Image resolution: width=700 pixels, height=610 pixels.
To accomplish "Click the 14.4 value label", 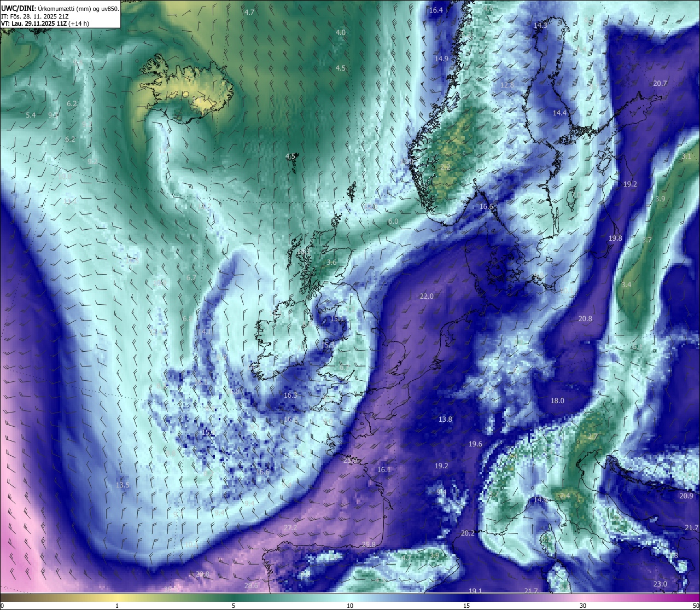I will (559, 113).
